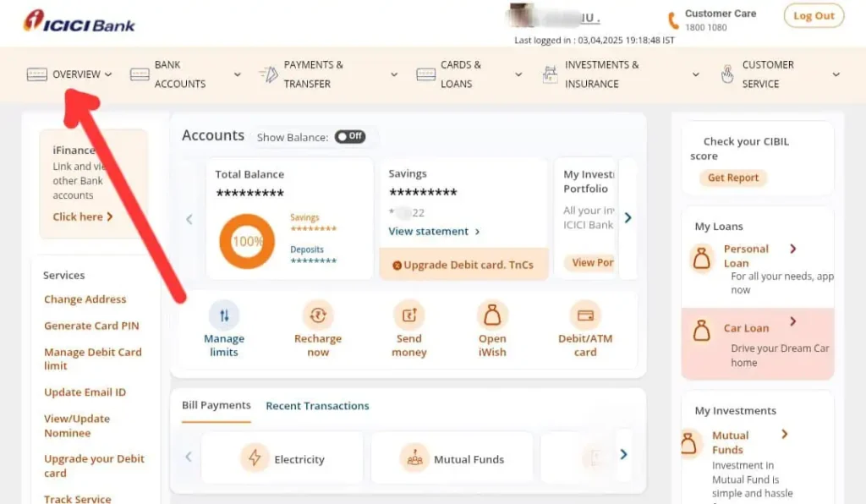
Task: Click the Bank Accounts card icon
Action: (140, 74)
